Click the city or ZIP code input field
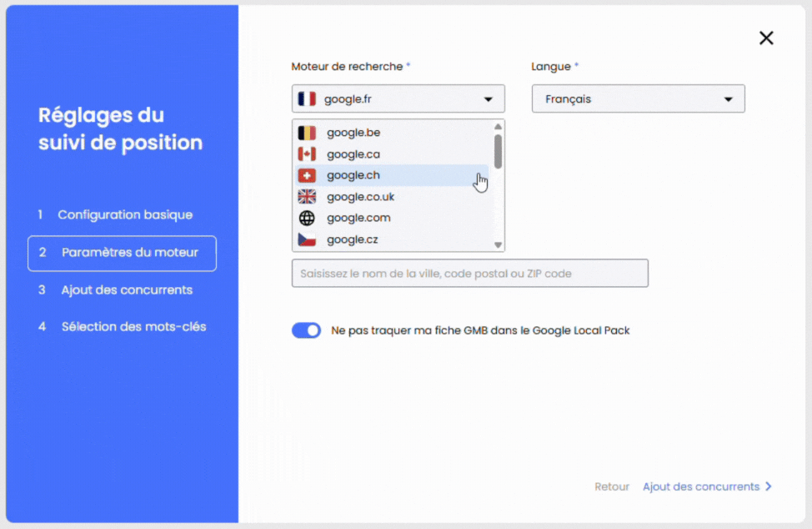The image size is (812, 529). tap(469, 273)
